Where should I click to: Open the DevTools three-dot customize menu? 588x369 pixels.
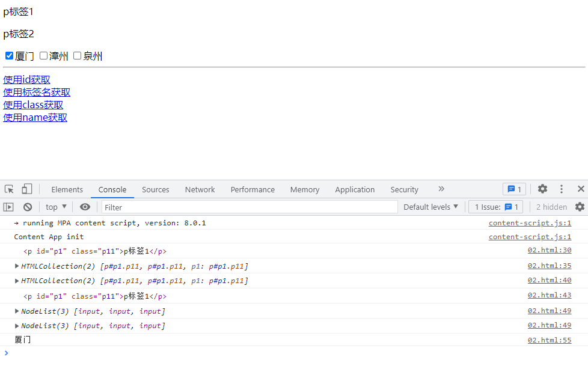(562, 189)
